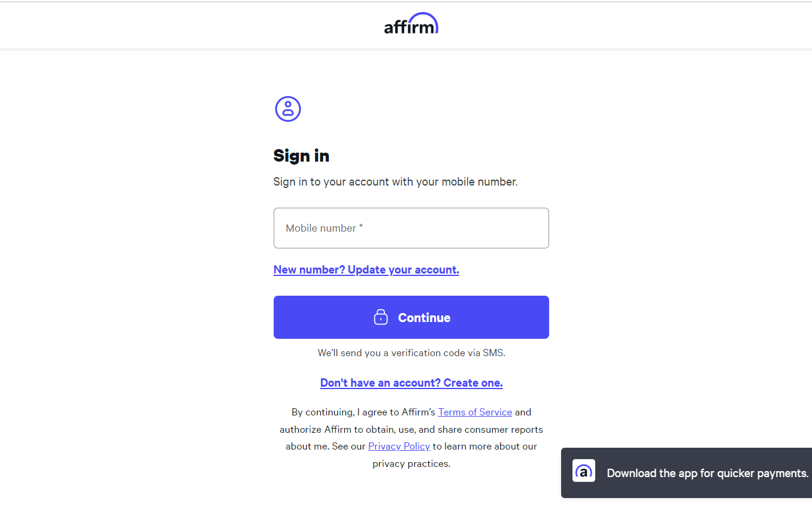Click the required asterisk in the Mobile number label

tap(361, 227)
